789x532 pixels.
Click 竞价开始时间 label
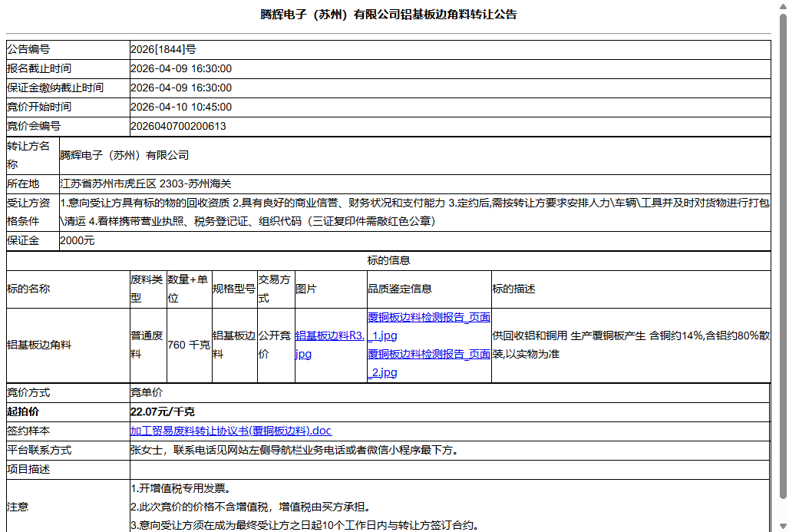(38, 107)
